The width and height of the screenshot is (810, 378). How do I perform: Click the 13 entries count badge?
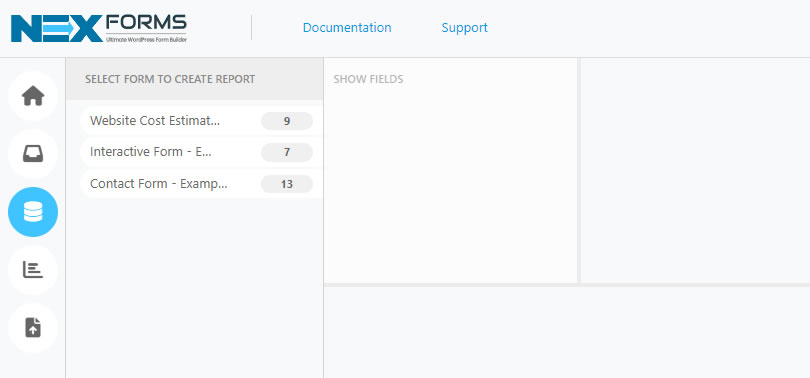click(287, 184)
